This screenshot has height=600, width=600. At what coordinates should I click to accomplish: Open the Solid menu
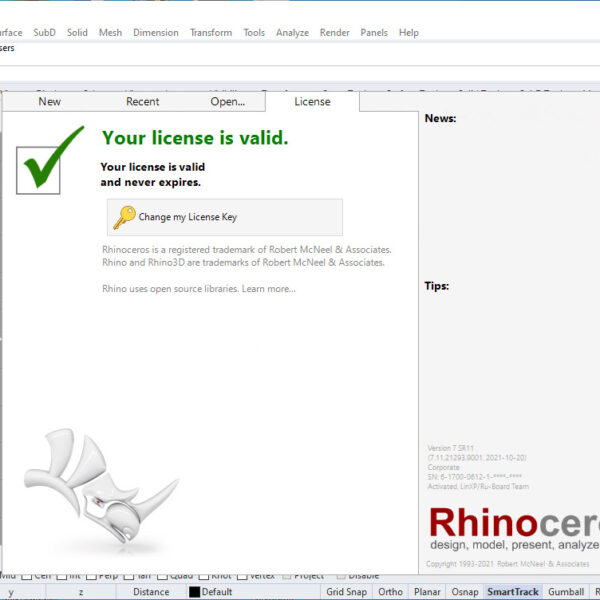click(77, 33)
